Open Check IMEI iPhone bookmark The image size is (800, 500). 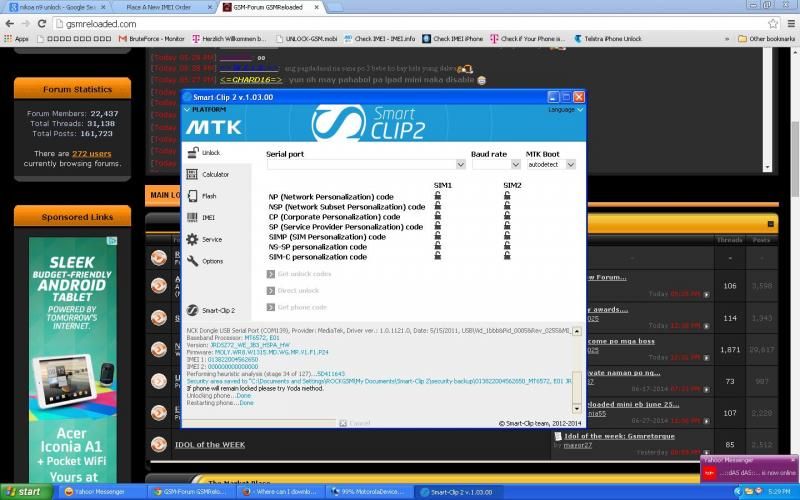pyautogui.click(x=453, y=39)
